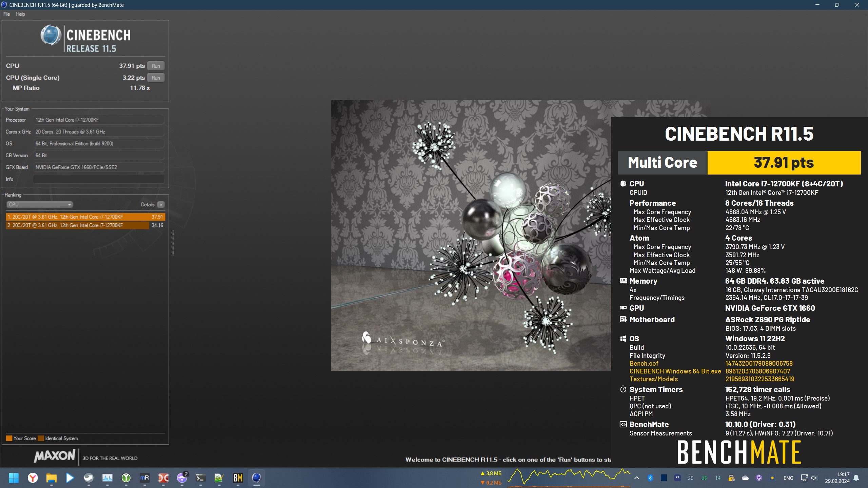This screenshot has height=488, width=868.
Task: Click the green tray temperature reading 33
Action: 704,478
